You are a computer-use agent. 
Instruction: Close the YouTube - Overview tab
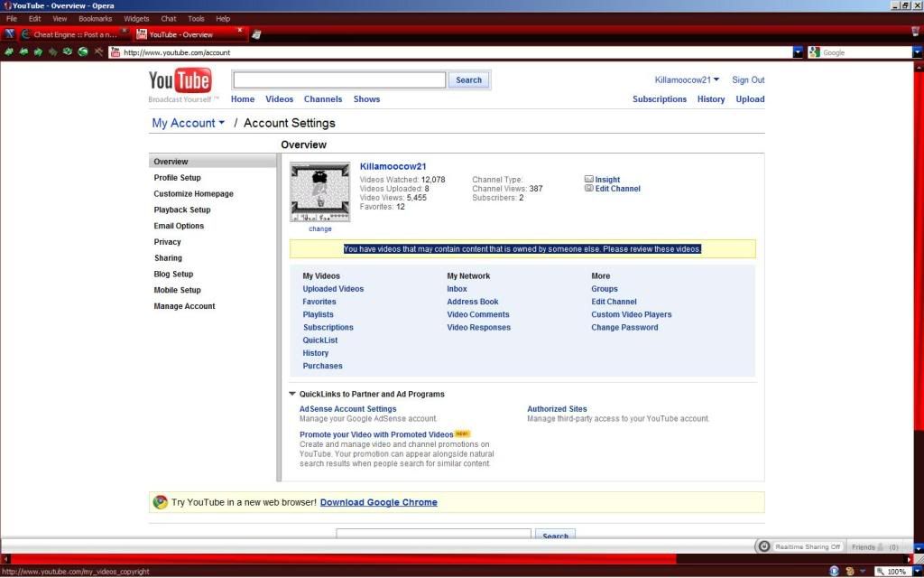[240, 30]
